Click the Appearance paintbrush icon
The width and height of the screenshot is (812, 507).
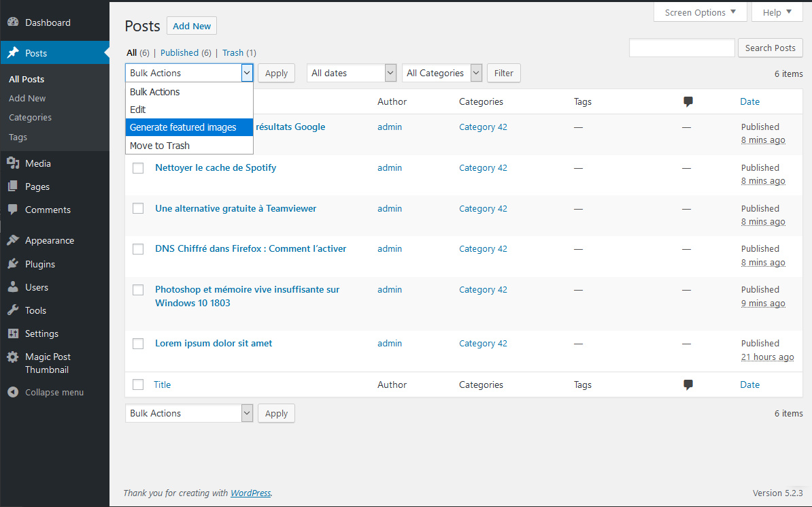(13, 240)
